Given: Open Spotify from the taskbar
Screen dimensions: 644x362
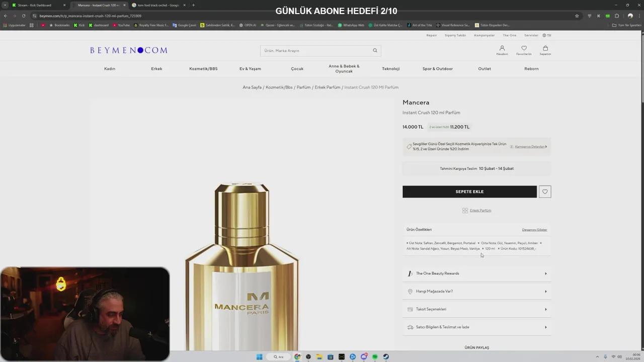Looking at the screenshot, I should click(375, 357).
